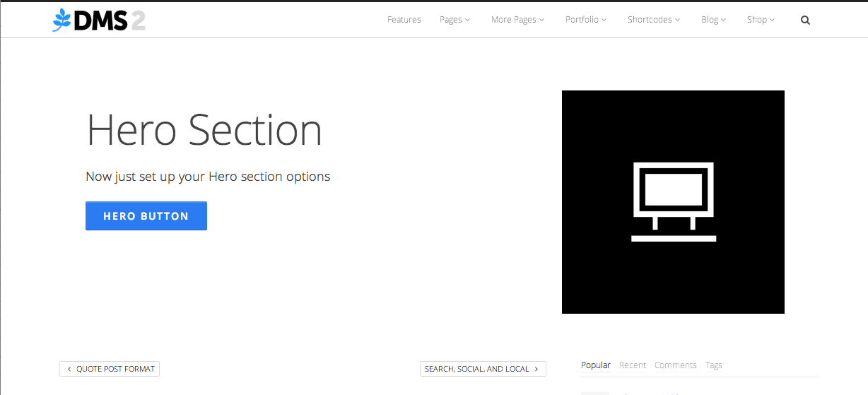Viewport: 868px width, 395px height.
Task: Click the blue Hero Button
Action: pos(146,216)
